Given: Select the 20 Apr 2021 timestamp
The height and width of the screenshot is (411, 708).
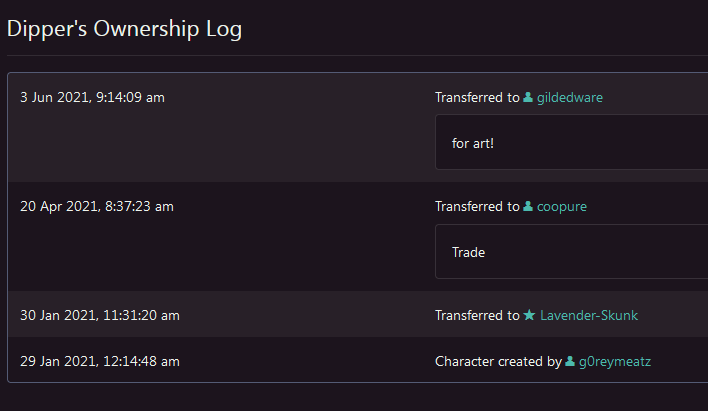Looking at the screenshot, I should click(97, 207).
